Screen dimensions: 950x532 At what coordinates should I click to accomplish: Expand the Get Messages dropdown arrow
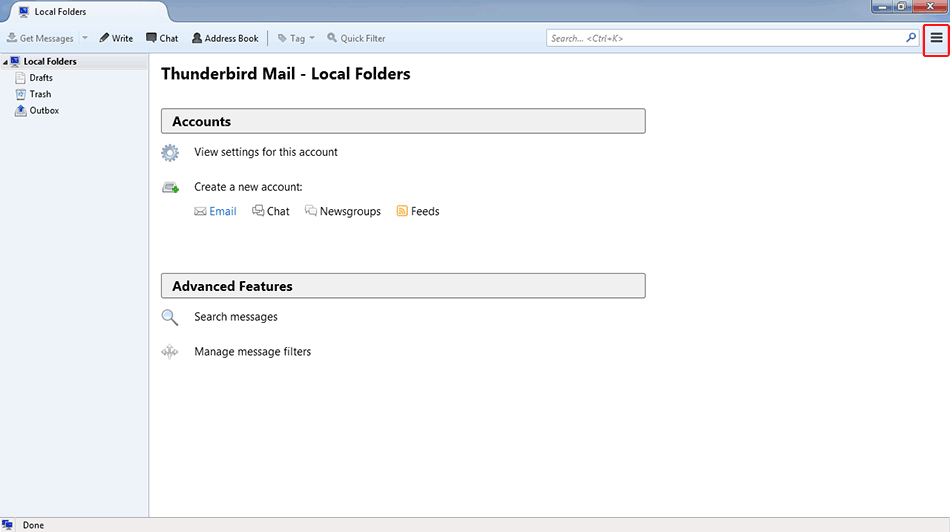(85, 38)
